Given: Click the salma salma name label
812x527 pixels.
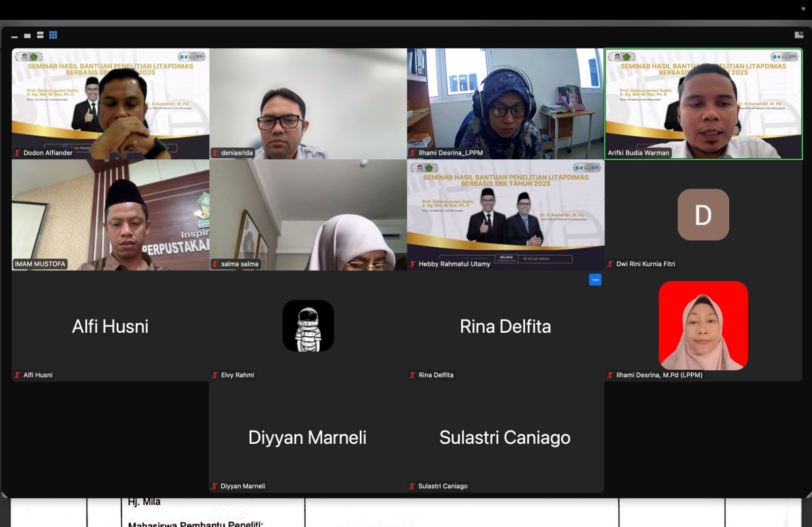Looking at the screenshot, I should (x=240, y=264).
